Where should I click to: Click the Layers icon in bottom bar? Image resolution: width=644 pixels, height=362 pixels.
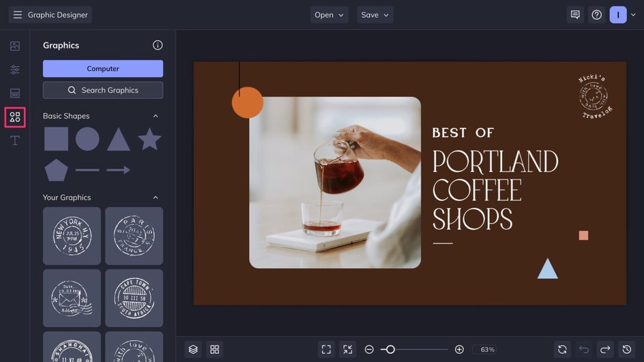click(x=194, y=349)
